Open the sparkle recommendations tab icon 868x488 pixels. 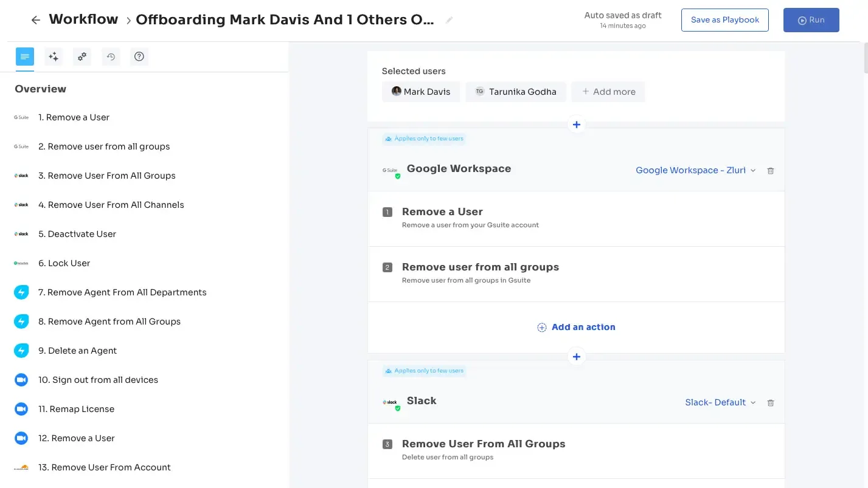(54, 57)
